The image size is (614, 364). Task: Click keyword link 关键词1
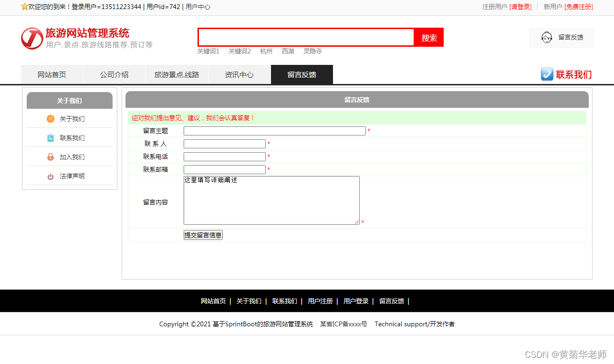point(208,51)
